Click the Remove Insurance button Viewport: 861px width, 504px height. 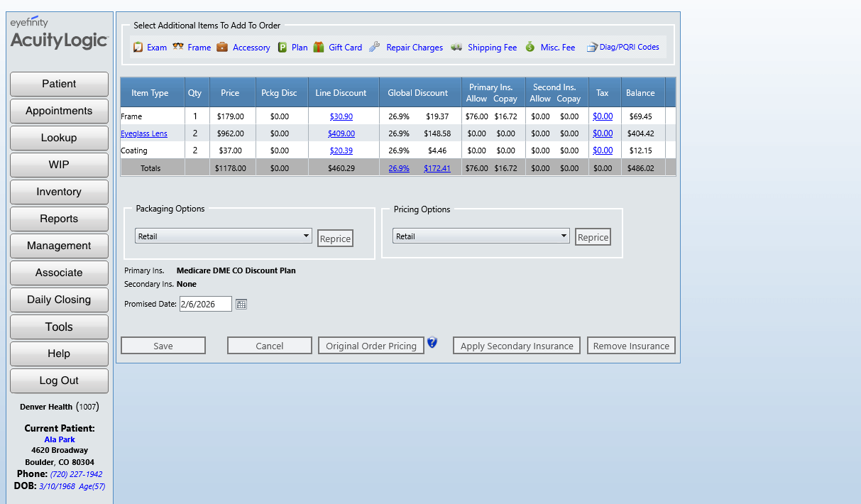click(631, 346)
